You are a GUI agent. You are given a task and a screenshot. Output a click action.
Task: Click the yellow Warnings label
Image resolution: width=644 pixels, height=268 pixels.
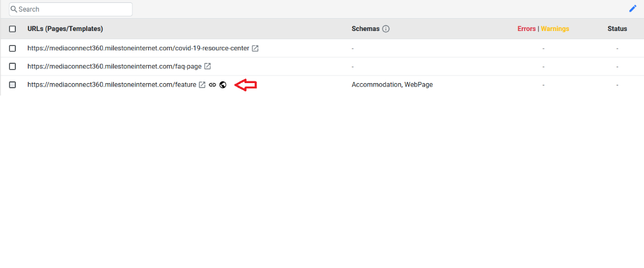[x=555, y=29]
